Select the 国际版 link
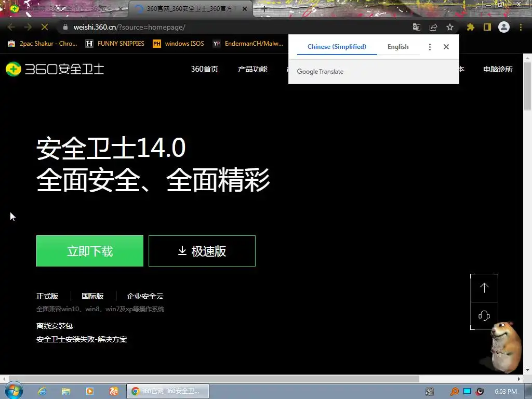532x399 pixels. (92, 296)
